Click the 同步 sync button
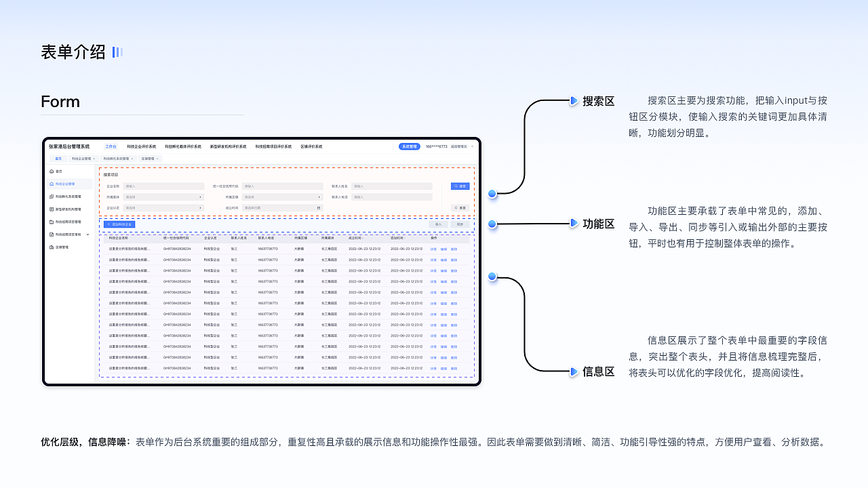868x488 pixels. click(x=460, y=224)
